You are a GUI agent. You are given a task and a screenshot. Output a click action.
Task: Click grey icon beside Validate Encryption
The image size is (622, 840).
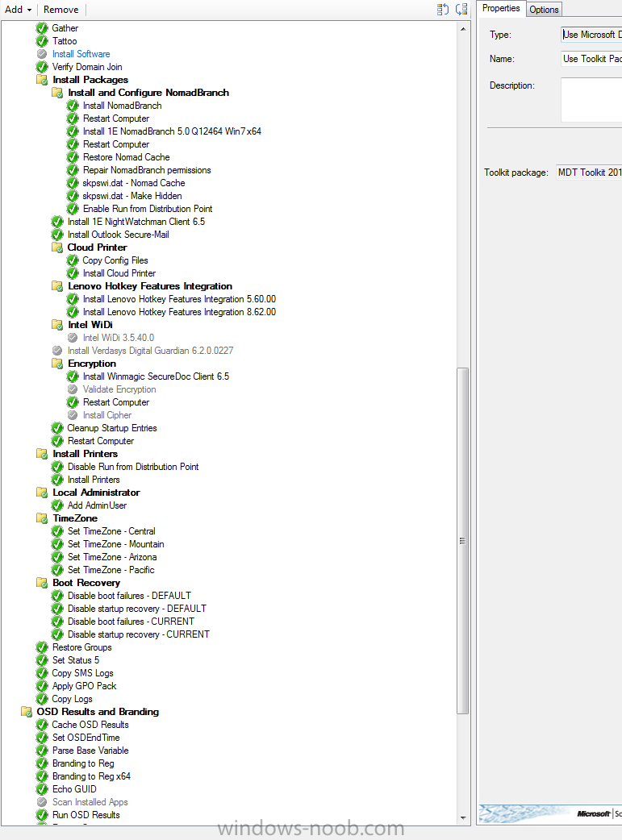pos(73,389)
